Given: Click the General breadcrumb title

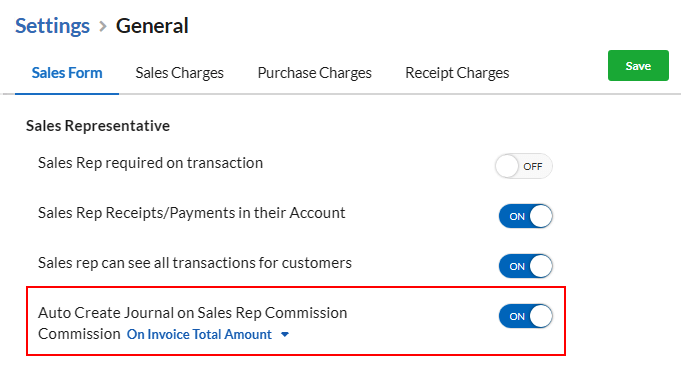Looking at the screenshot, I should click(152, 26).
